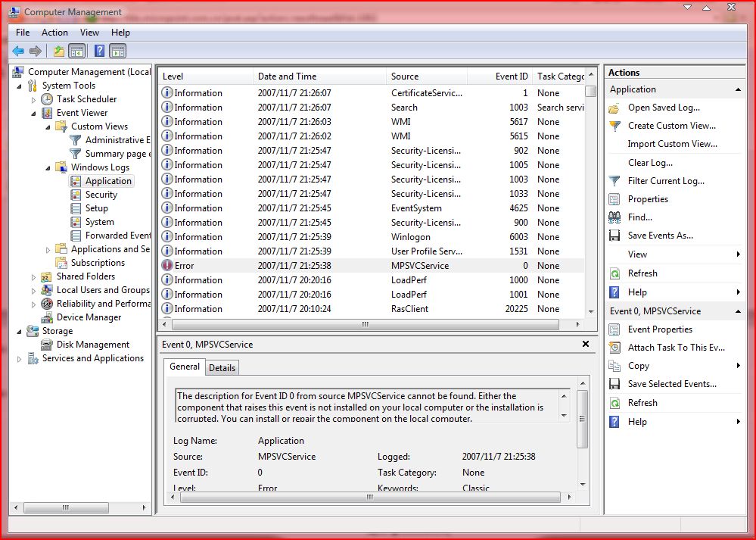Click the Back arrow toolbar icon
756x540 pixels.
pos(18,51)
